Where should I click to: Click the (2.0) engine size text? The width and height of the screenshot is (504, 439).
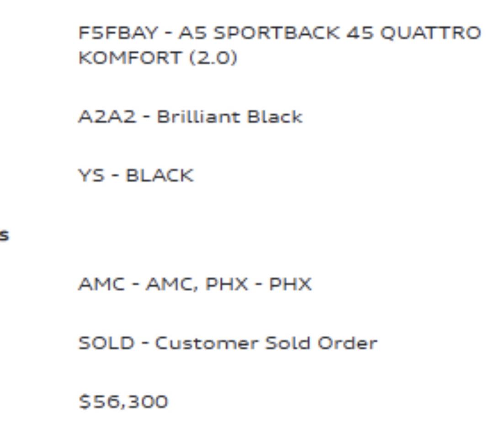tap(213, 58)
